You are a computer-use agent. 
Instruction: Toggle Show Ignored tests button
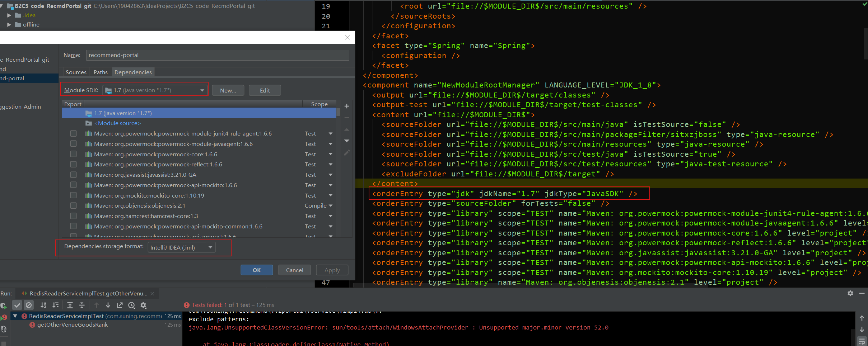pos(29,305)
